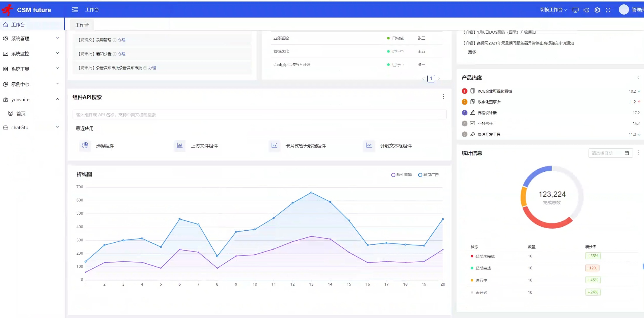The image size is (644, 318).
Task: Click 数字化董事会 in product ranking
Action: click(x=489, y=102)
